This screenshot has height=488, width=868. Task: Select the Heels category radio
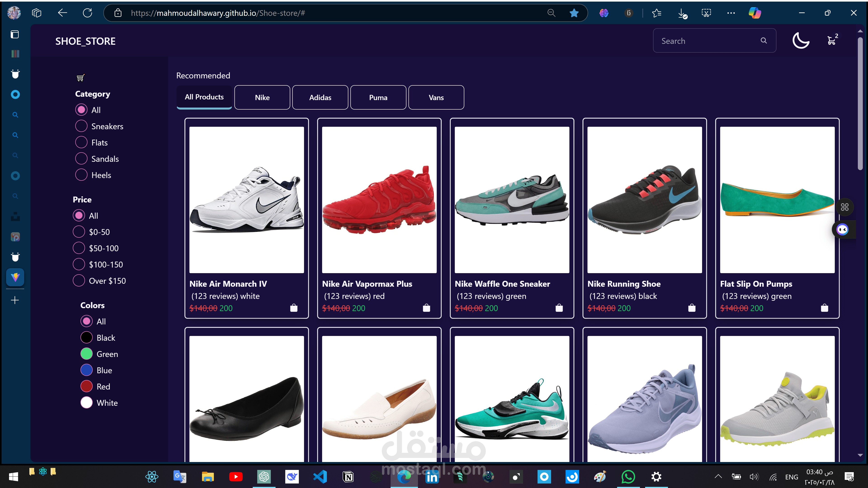pos(81,175)
